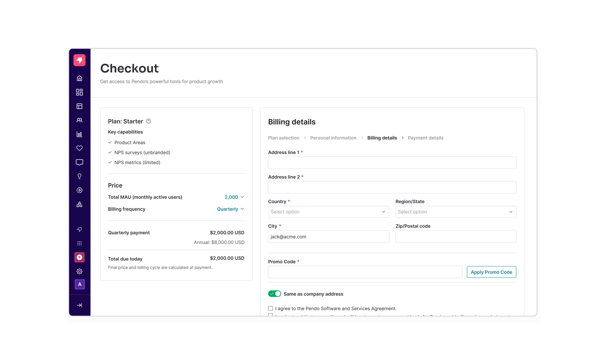The width and height of the screenshot is (606, 364).
Task: Click the Address line 1 field
Action: tap(392, 163)
